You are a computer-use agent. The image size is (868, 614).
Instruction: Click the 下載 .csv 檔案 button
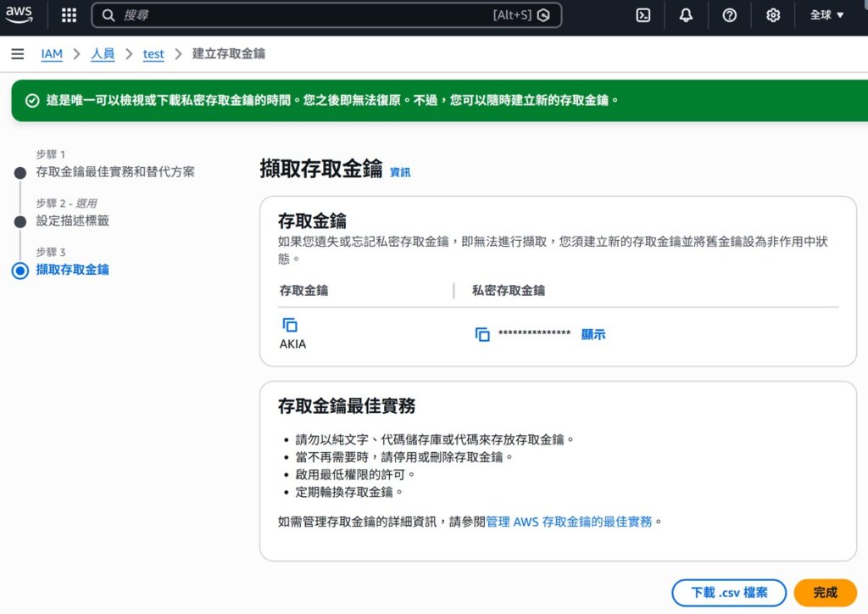coord(729,593)
